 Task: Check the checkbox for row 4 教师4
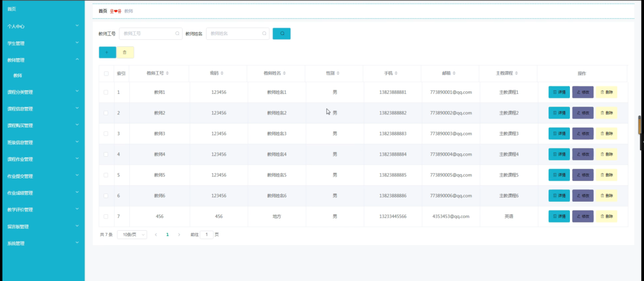106,154
